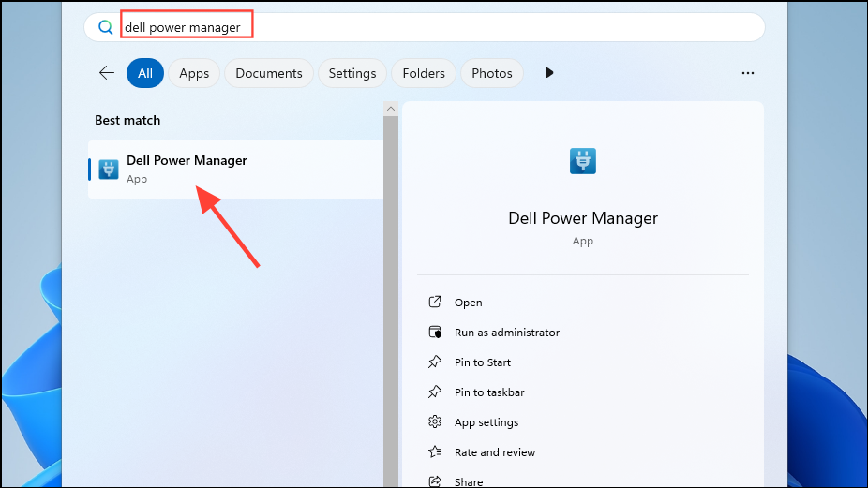Image resolution: width=868 pixels, height=488 pixels.
Task: Click the Dell Power Manager icon in results
Action: pyautogui.click(x=109, y=170)
